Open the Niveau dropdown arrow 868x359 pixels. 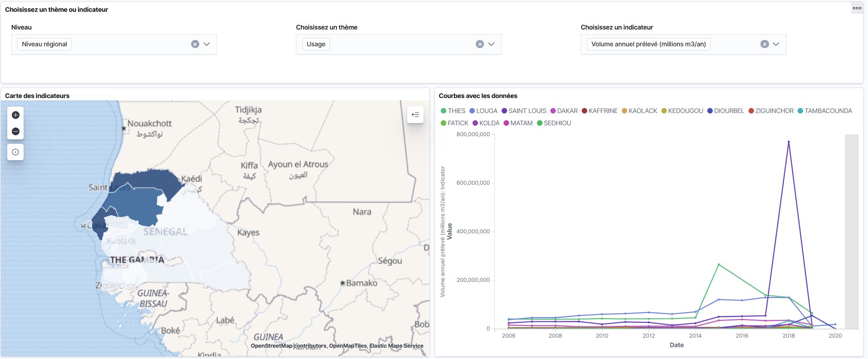207,44
